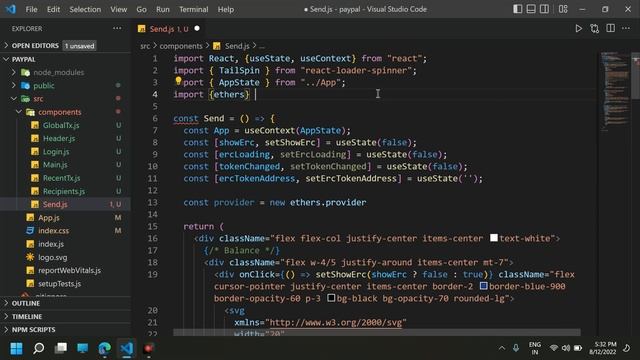Open the File menu
This screenshot has width=640, height=360.
tap(31, 9)
